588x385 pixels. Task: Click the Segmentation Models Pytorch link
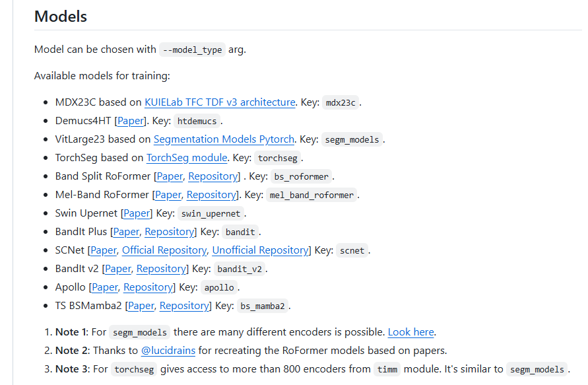(x=224, y=139)
